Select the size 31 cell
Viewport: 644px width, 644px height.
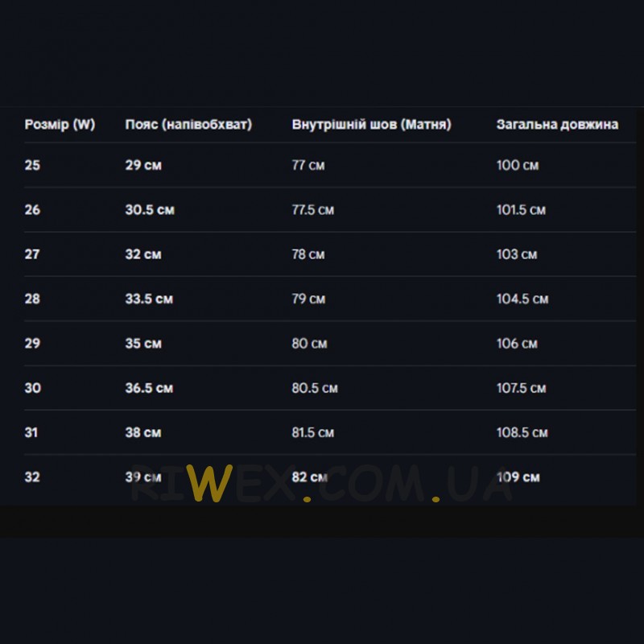[x=32, y=432]
